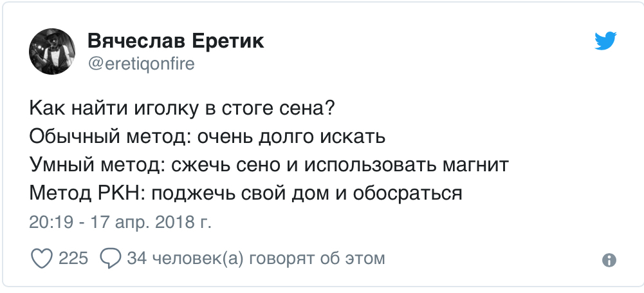Open the Вячеслав Еретик display name
The image size is (644, 293).
point(176,41)
